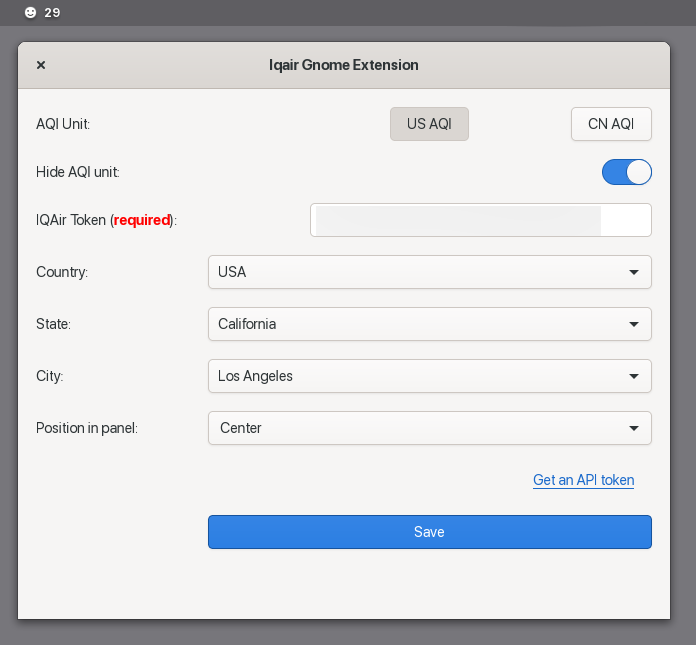
Task: Close the Iqair Gnome Extension dialog
Action: click(x=41, y=65)
